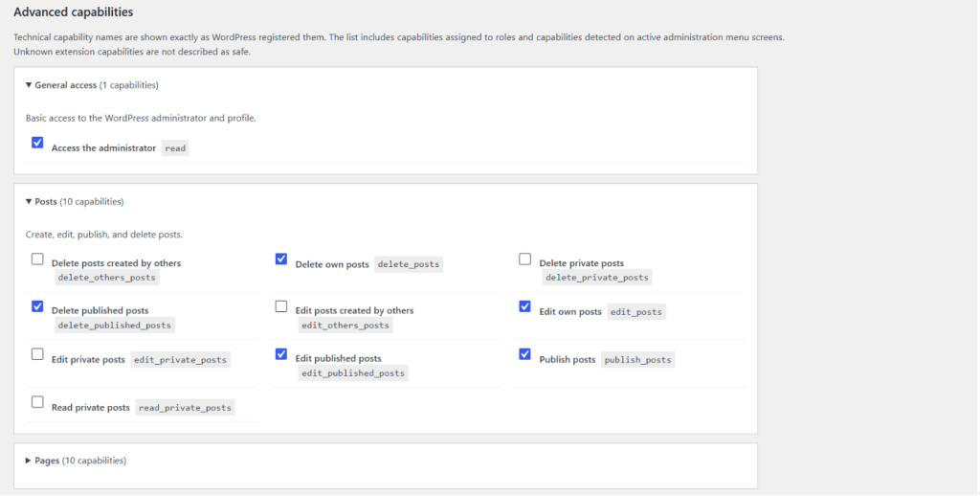Enable the Read private posts capability
The width and height of the screenshot is (980, 496).
tap(37, 402)
